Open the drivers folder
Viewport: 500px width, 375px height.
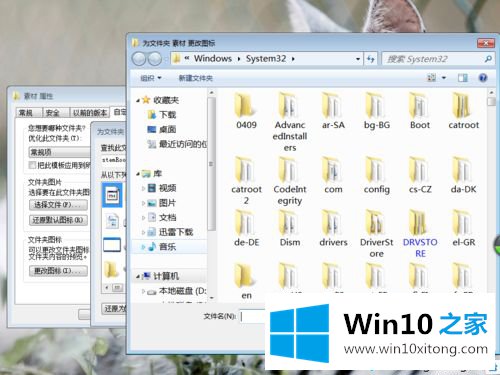[x=333, y=229]
